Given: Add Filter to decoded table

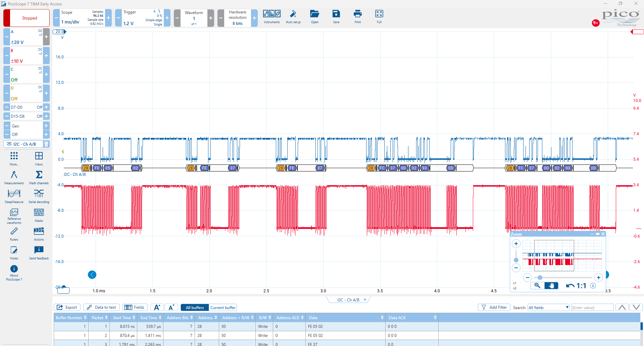Looking at the screenshot, I should [x=494, y=307].
